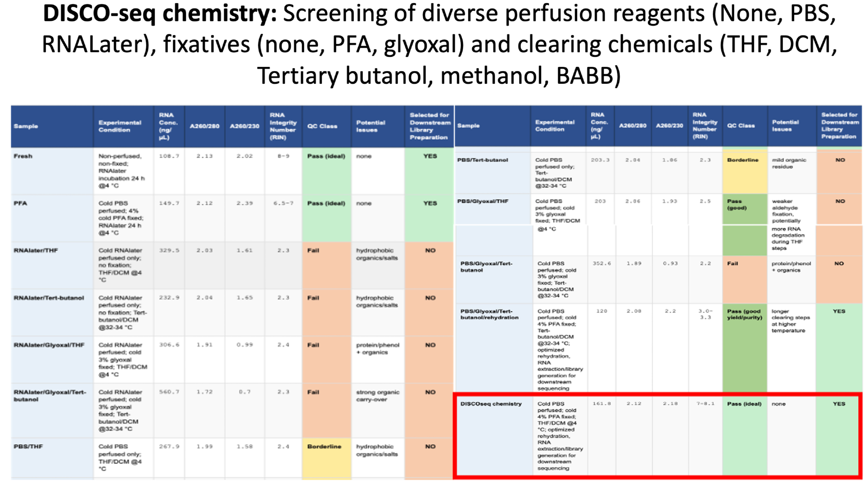Click the Pass (good yield/purity) cell
The width and height of the screenshot is (868, 485).
(744, 315)
